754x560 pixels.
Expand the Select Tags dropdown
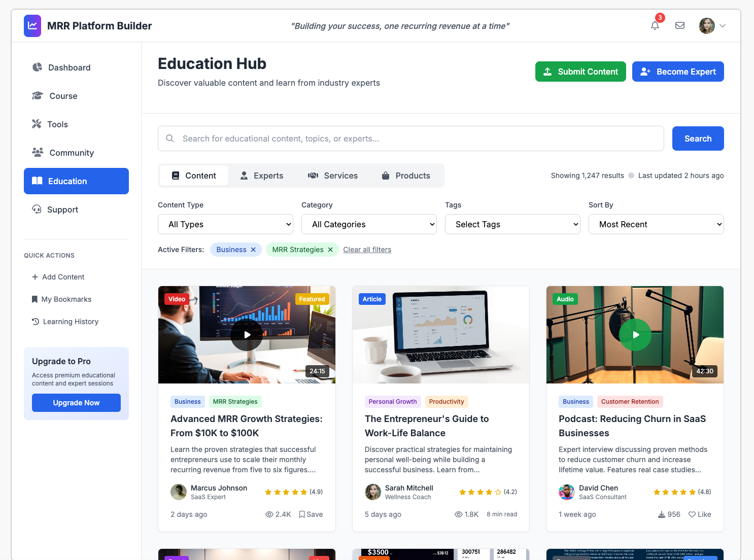(x=512, y=224)
